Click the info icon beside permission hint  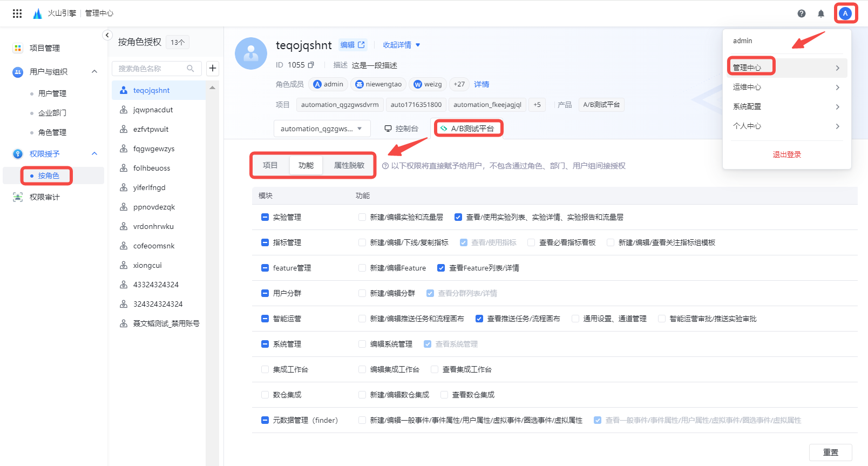coord(385,166)
